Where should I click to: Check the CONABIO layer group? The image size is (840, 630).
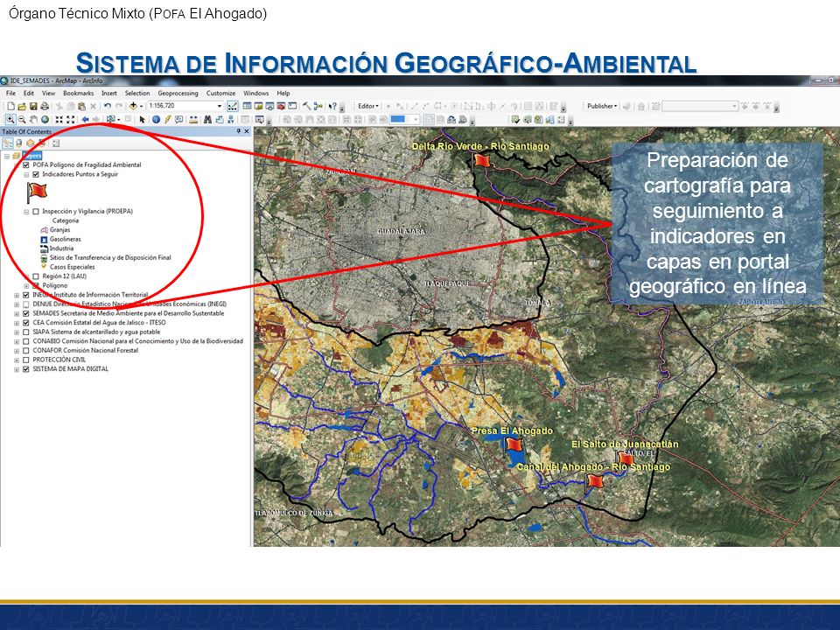tap(25, 341)
